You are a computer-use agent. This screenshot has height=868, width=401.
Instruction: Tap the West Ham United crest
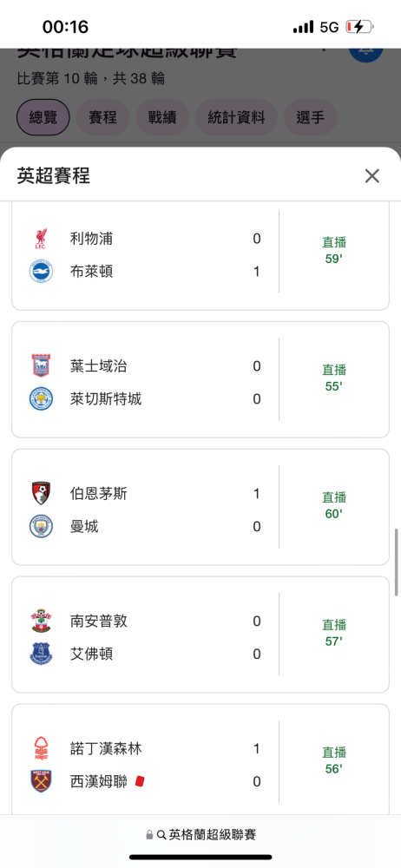point(41,782)
